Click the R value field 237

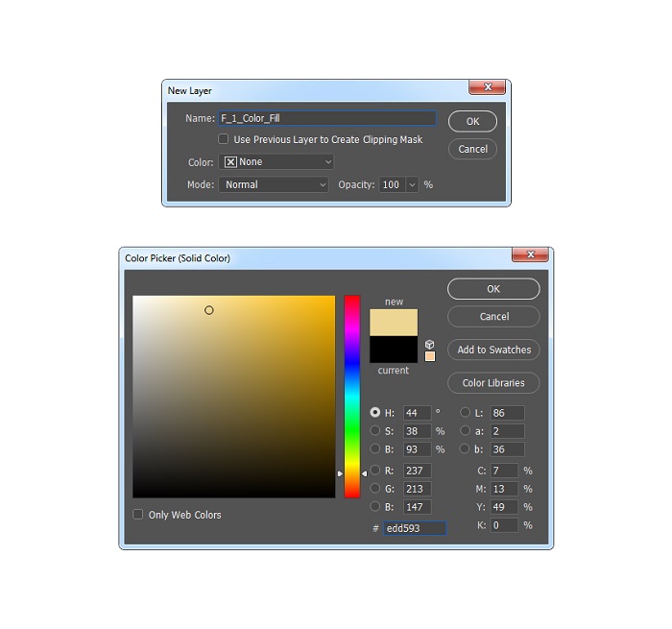[417, 471]
